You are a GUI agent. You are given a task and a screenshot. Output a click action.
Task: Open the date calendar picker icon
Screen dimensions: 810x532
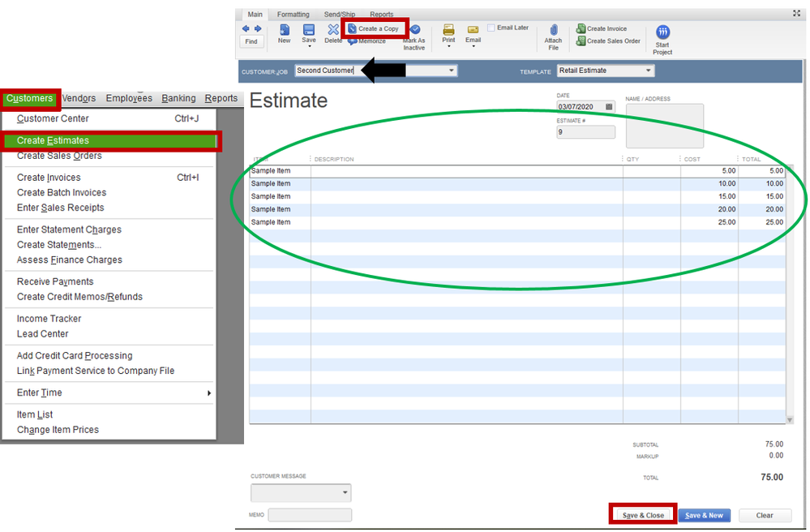[x=609, y=106]
